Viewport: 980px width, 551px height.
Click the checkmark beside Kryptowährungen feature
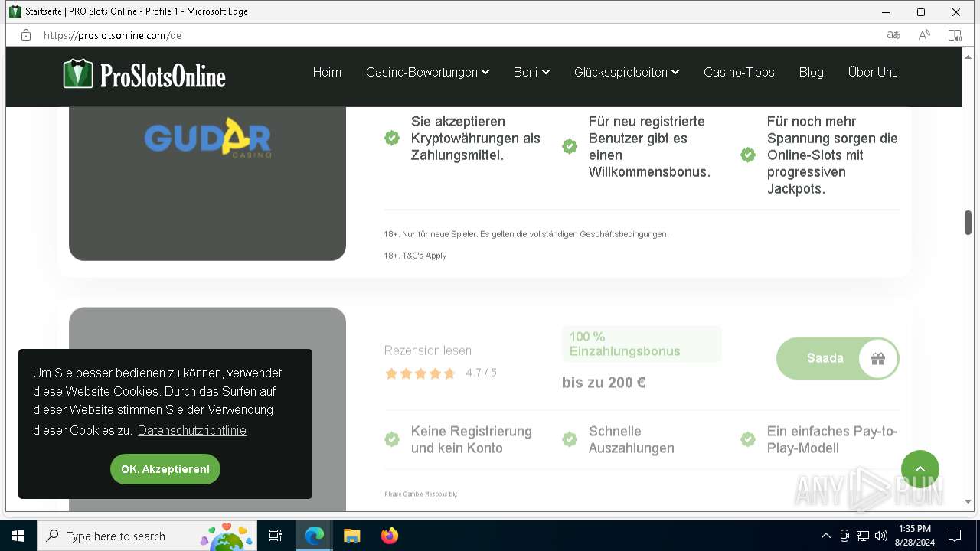[392, 138]
